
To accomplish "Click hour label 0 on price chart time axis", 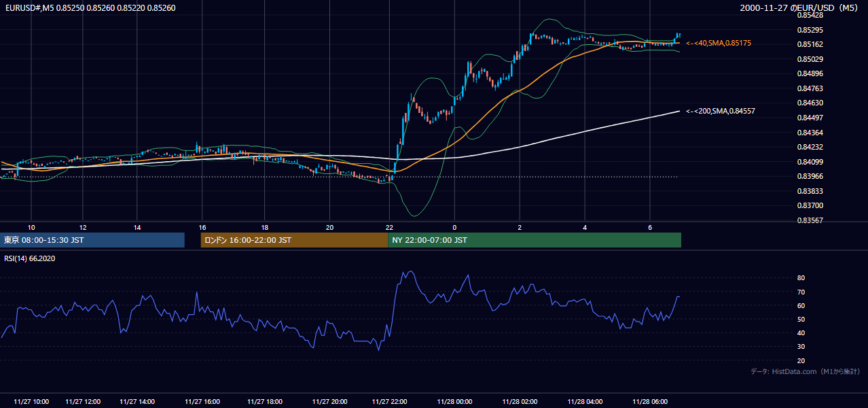I will 454,227.
